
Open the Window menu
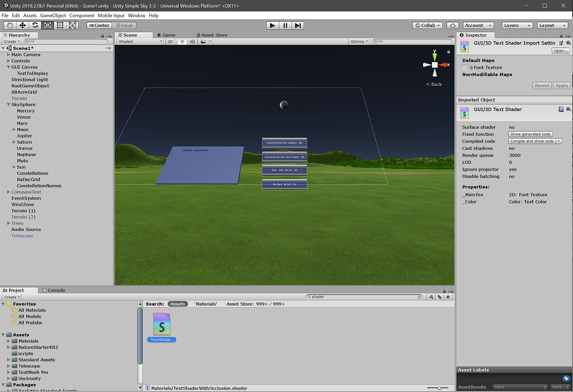[x=137, y=15]
